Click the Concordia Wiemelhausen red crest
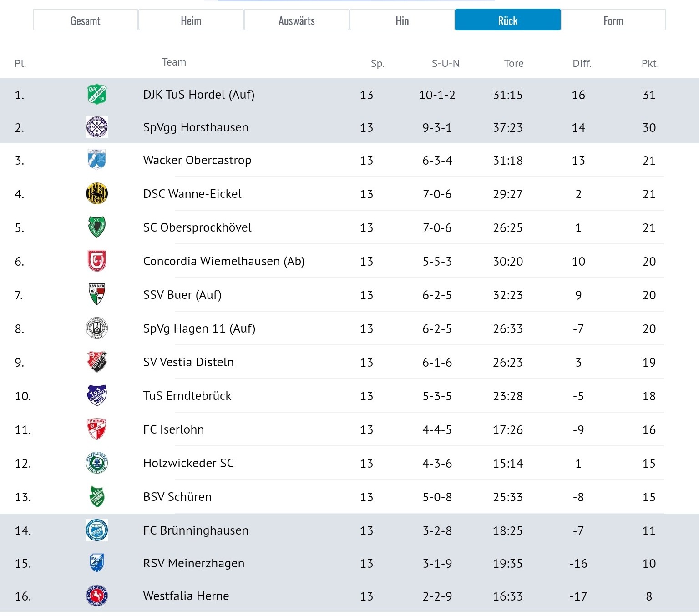 (x=97, y=261)
